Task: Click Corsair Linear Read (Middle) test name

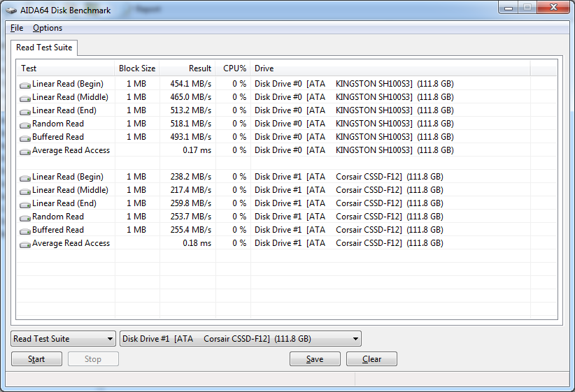Action: point(70,190)
